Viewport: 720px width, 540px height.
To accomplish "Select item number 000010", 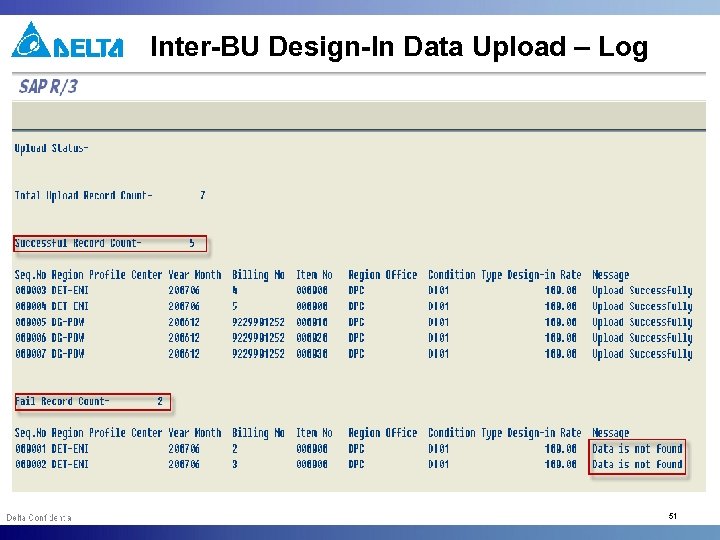I will click(x=312, y=322).
